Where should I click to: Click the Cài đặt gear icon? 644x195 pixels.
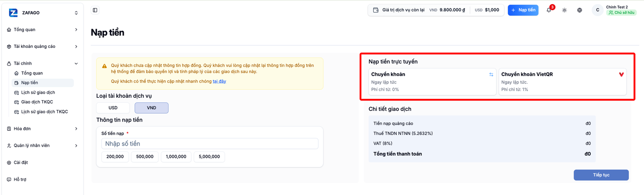(x=9, y=163)
